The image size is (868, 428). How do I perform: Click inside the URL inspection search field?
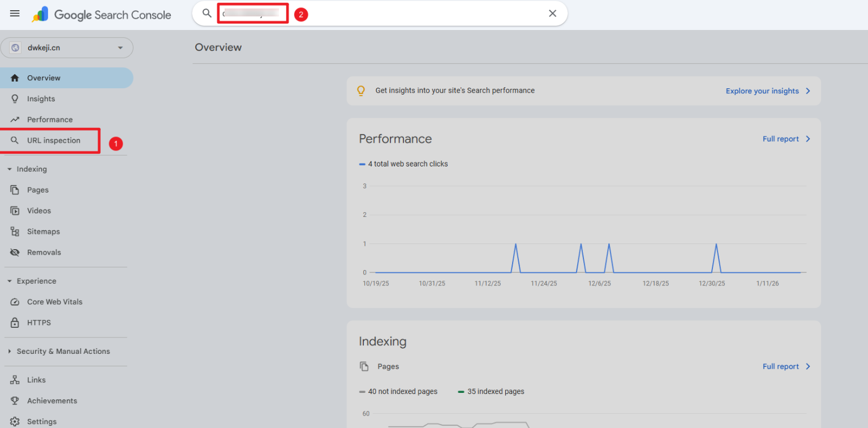pos(396,14)
